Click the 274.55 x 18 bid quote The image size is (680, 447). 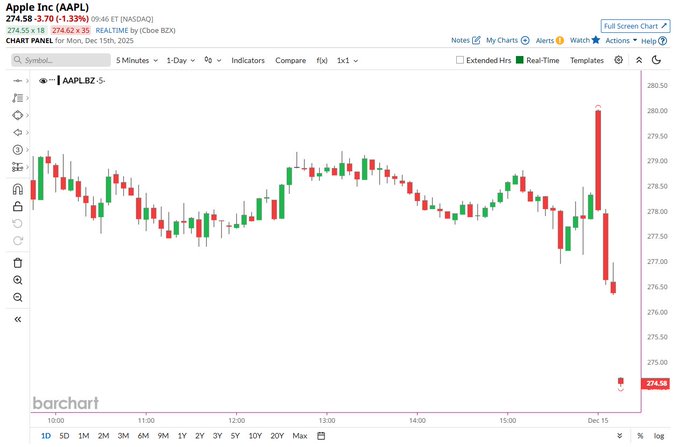coord(26,30)
